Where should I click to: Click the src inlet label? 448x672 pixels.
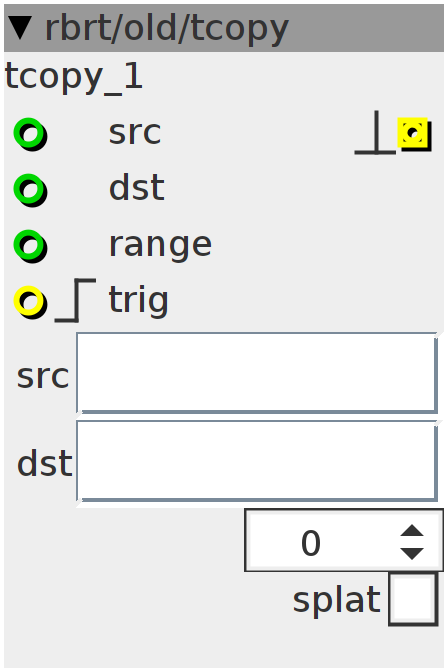click(x=135, y=133)
